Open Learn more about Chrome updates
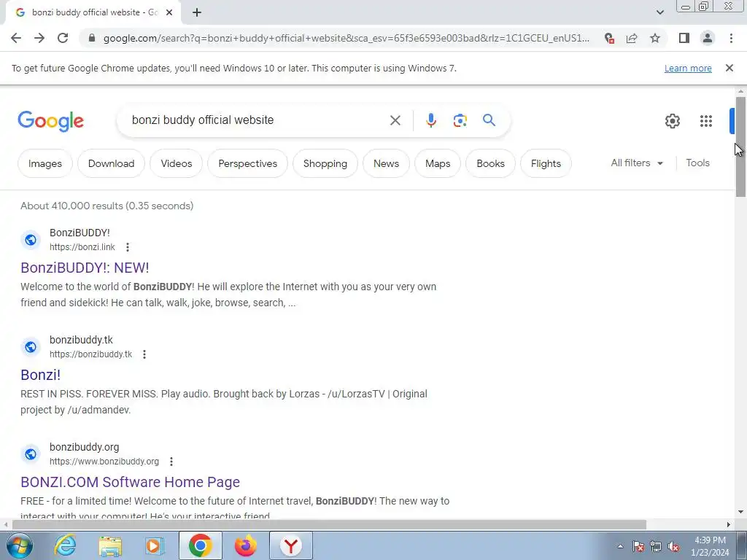Viewport: 747px width, 560px height. click(x=688, y=68)
